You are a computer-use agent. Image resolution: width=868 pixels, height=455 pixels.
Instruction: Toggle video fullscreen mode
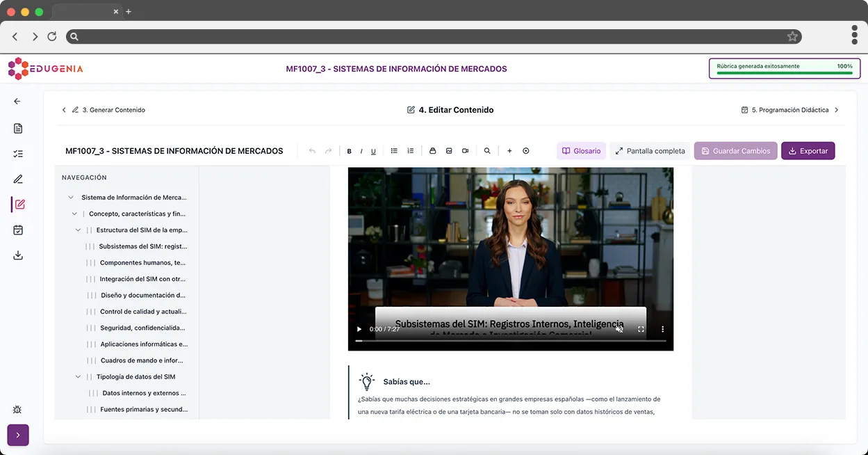tap(641, 329)
